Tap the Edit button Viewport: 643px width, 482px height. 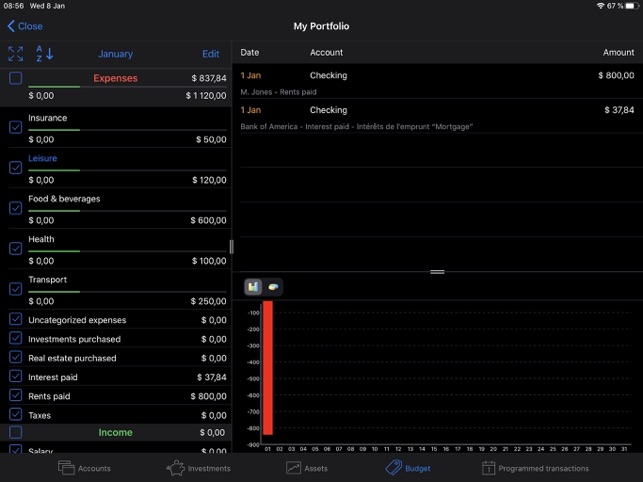pos(211,54)
